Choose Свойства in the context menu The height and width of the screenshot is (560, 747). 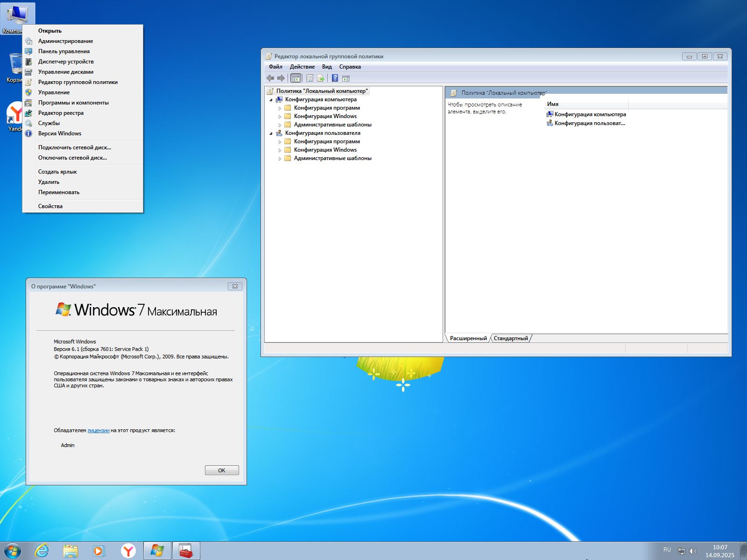pyautogui.click(x=83, y=206)
